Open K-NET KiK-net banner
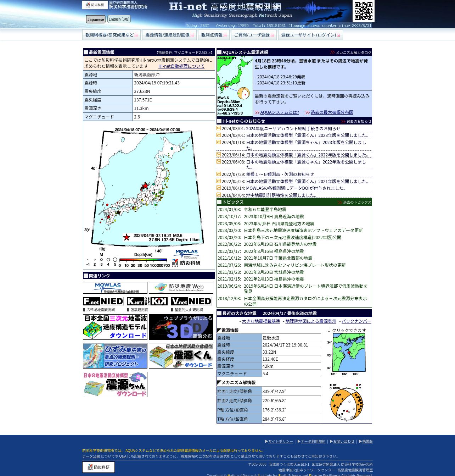 point(147,301)
